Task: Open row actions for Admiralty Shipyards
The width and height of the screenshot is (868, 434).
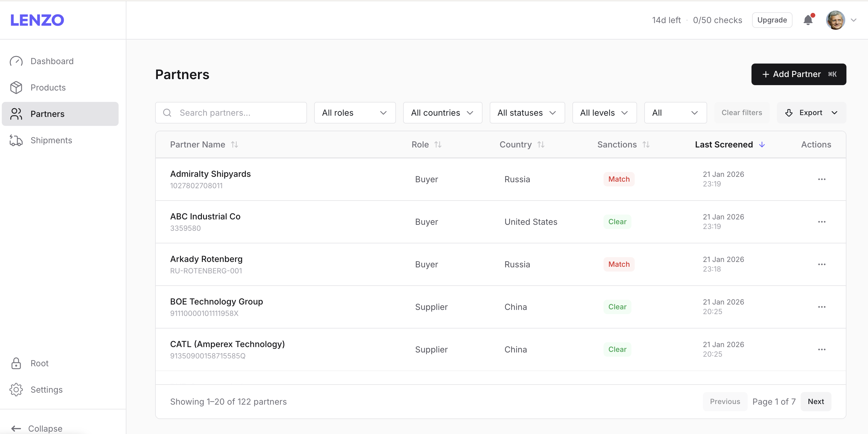Action: click(822, 179)
